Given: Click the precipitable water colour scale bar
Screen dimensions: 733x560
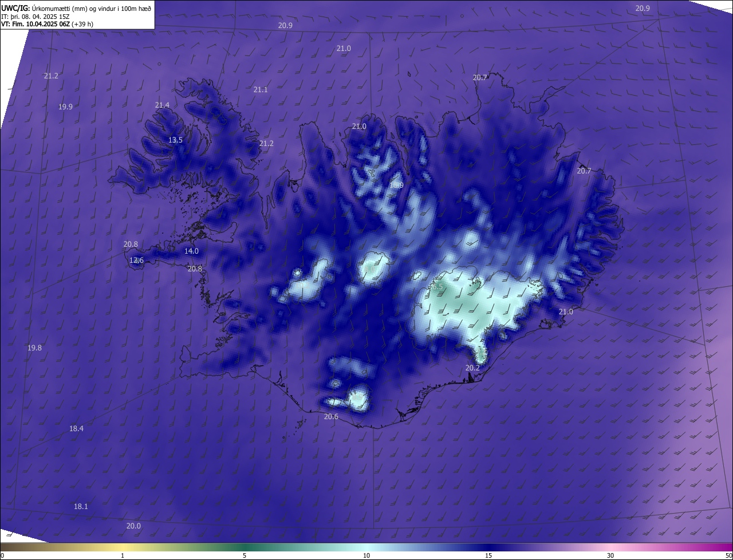Looking at the screenshot, I should point(366,547).
